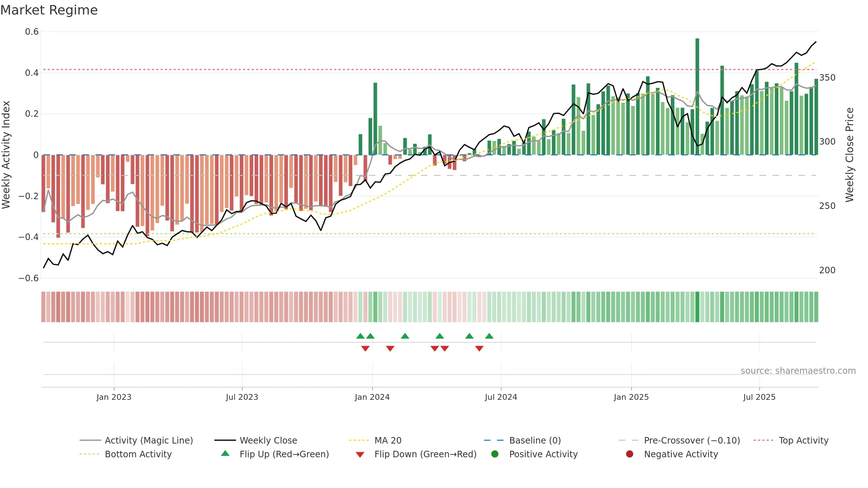Screen dimensions: 868x488
Task: Click the −0.6 activity axis tick label
Action: (x=29, y=278)
